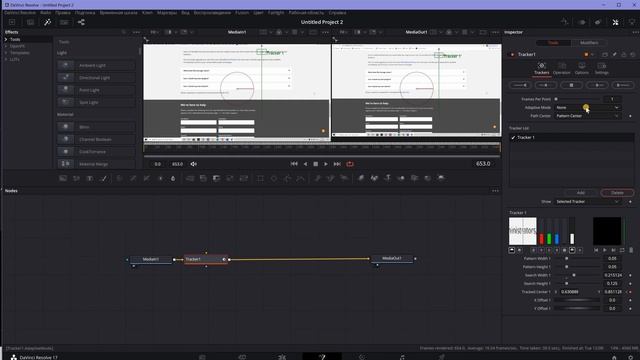The image size is (640, 360).
Task: Add a Paint tool from the toolbar
Action: point(104,178)
